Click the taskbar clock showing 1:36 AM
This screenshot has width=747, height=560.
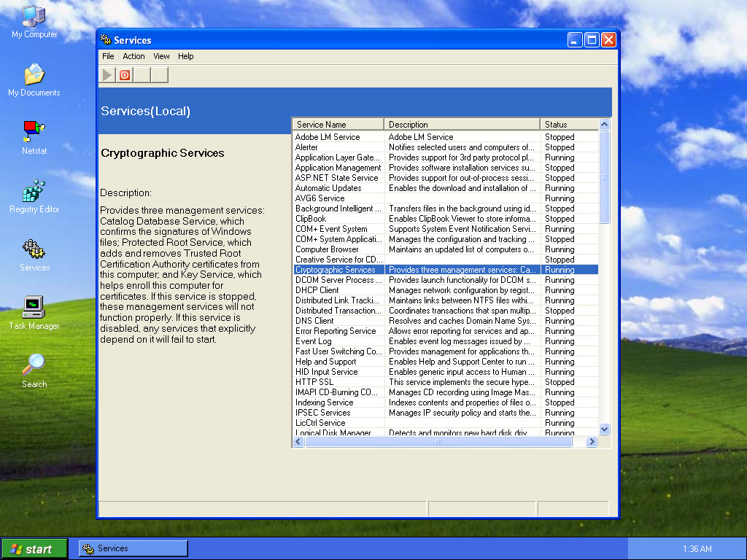coord(697,549)
